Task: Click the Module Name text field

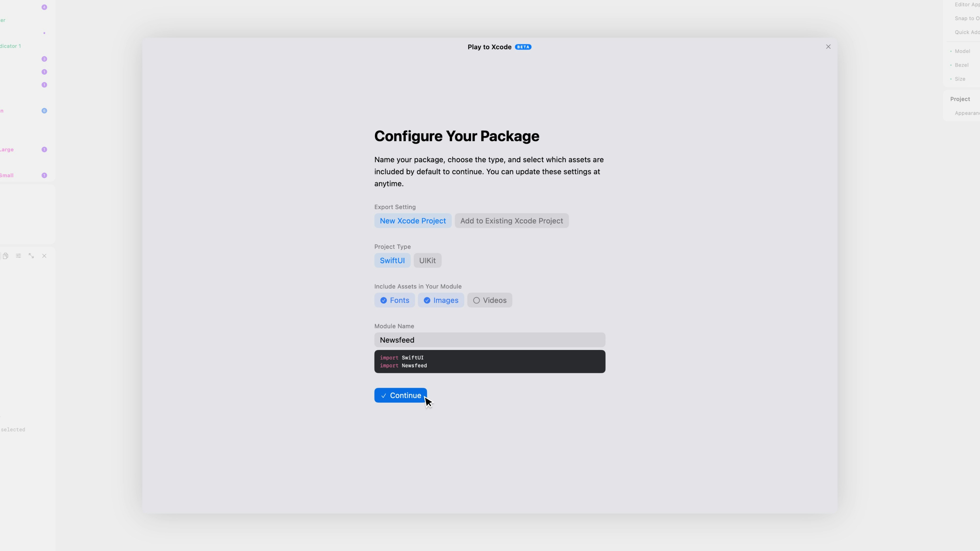Action: pos(489,340)
